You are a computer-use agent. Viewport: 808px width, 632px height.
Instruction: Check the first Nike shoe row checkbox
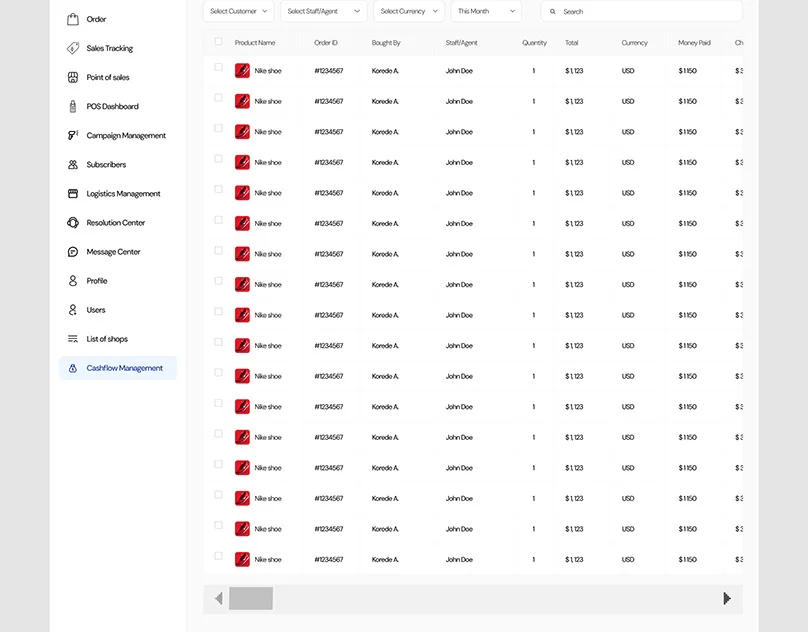pos(218,67)
